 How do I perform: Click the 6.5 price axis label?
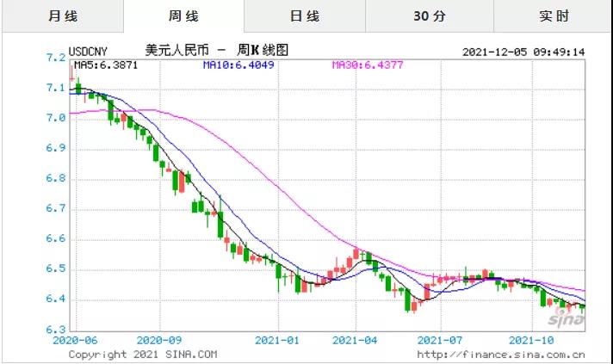click(x=56, y=269)
